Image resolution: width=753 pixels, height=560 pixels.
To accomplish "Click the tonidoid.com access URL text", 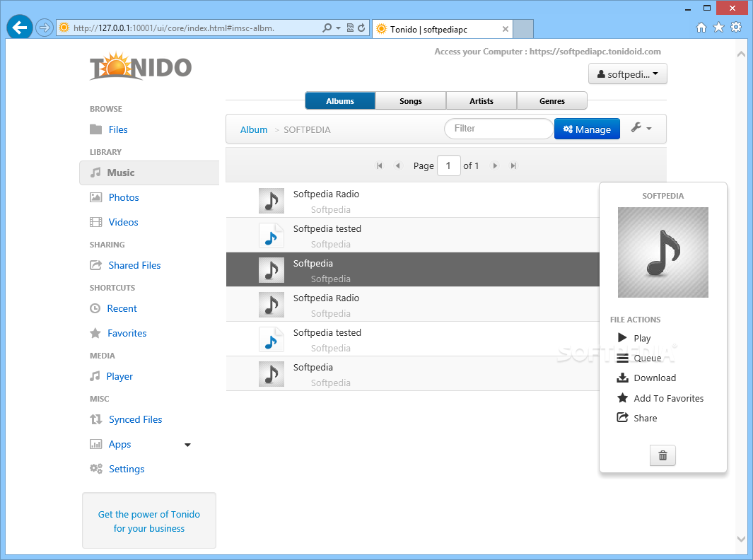I will coord(595,52).
